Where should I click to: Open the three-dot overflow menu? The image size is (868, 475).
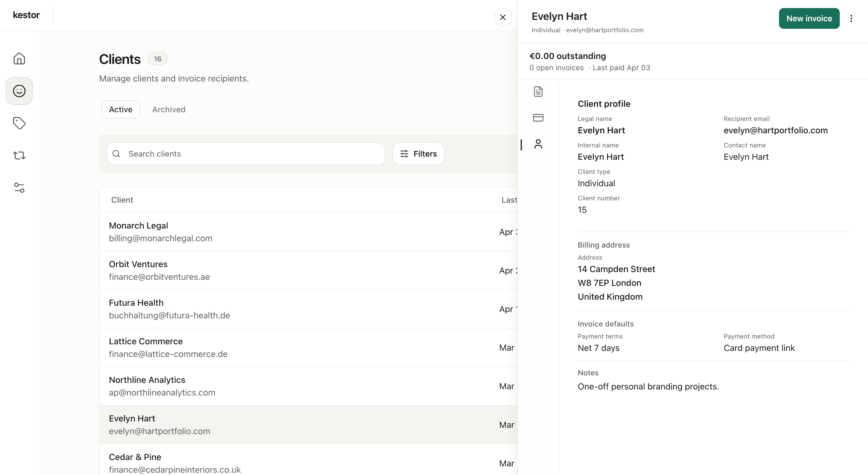coord(852,18)
